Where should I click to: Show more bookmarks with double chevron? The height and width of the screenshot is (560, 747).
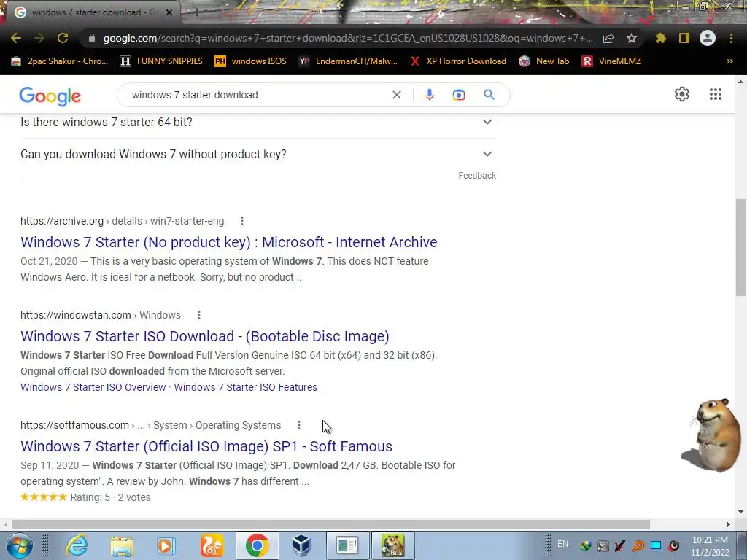point(729,61)
